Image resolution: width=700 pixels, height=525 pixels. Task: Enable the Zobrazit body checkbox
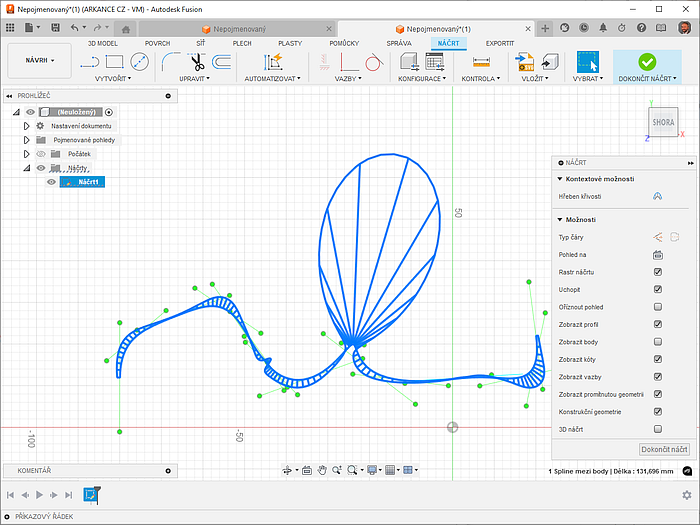point(657,342)
